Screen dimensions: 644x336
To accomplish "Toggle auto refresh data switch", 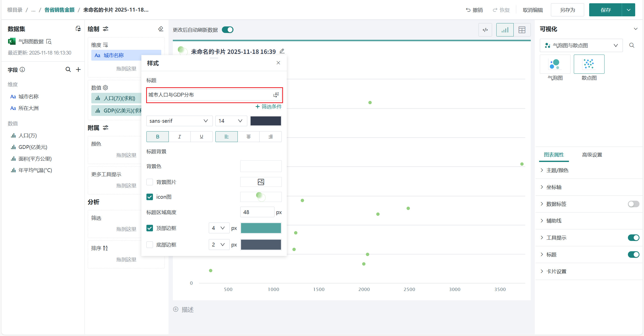I will pyautogui.click(x=228, y=30).
